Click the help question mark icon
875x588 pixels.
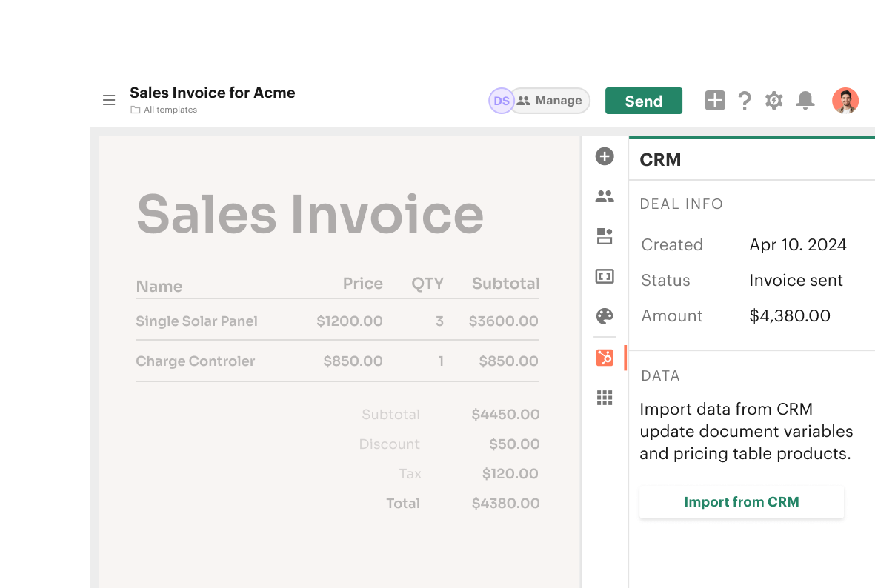(745, 100)
